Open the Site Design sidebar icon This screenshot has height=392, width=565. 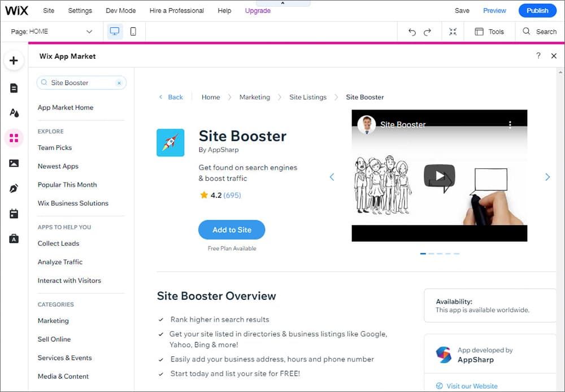tap(14, 113)
